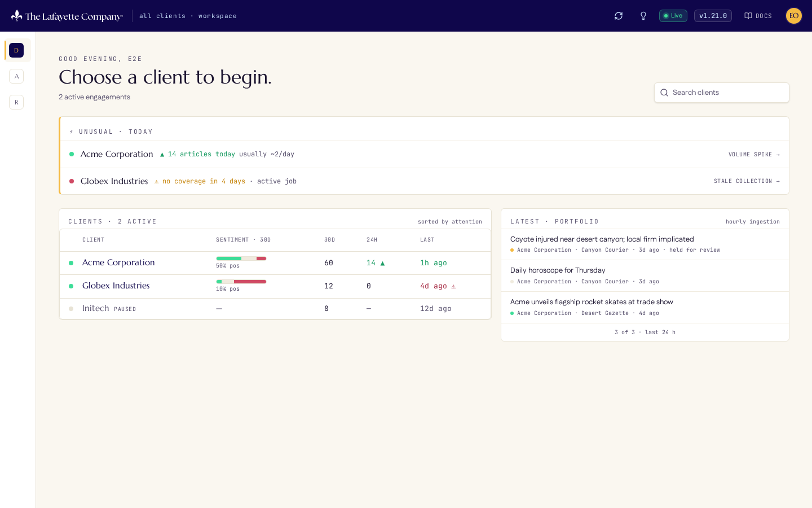The image size is (812, 508).
Task: Open the EO user avatar menu
Action: coord(794,16)
